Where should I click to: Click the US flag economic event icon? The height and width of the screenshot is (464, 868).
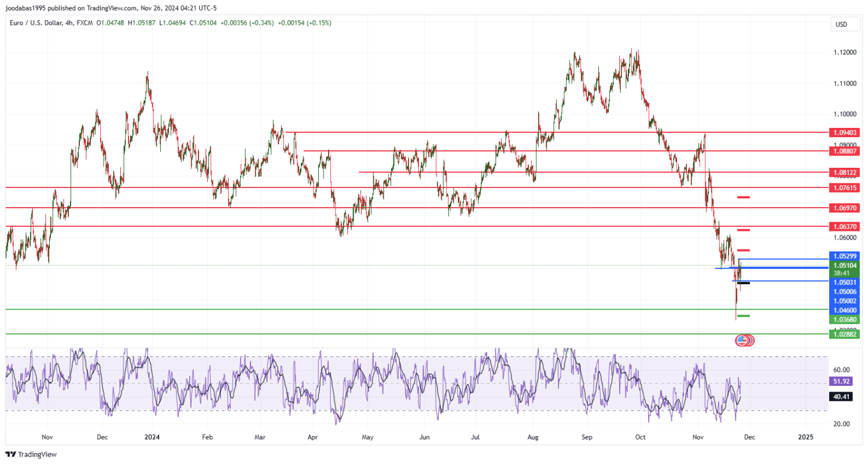[x=741, y=341]
